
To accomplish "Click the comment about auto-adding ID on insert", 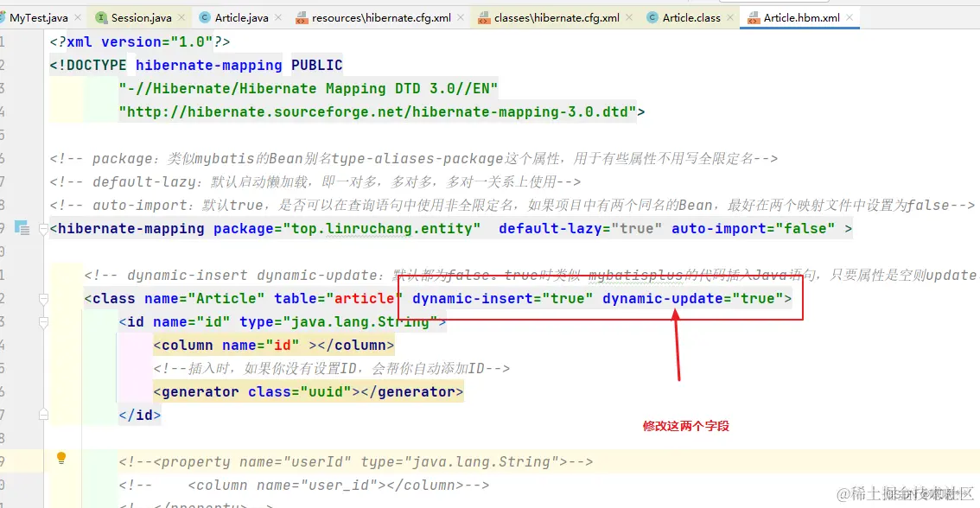I will pos(331,368).
